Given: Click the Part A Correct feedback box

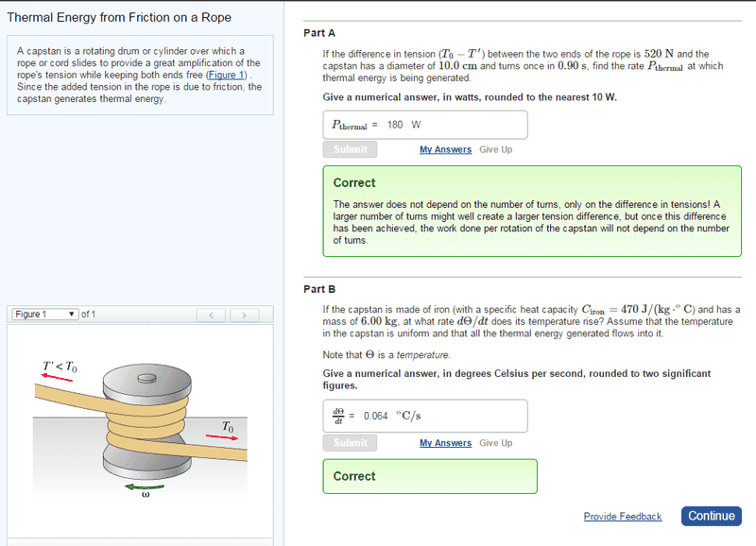Looking at the screenshot, I should pyautogui.click(x=532, y=211).
